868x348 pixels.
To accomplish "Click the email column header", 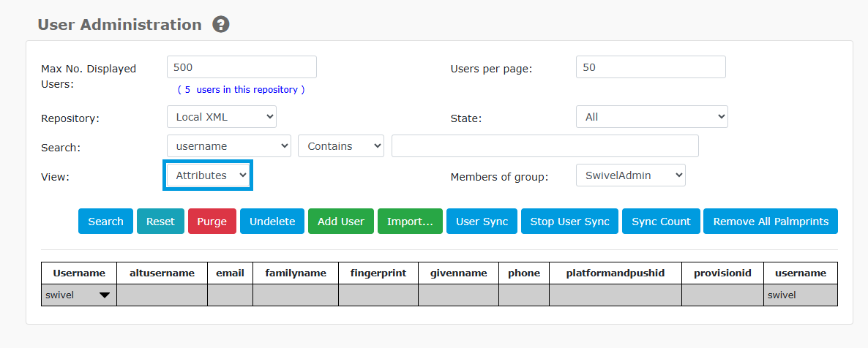I will click(x=231, y=273).
